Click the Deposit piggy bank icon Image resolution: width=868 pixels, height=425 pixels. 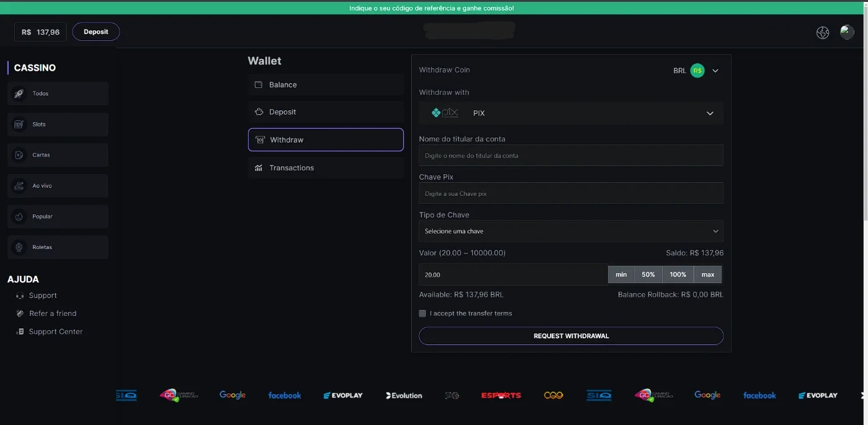[x=259, y=112]
